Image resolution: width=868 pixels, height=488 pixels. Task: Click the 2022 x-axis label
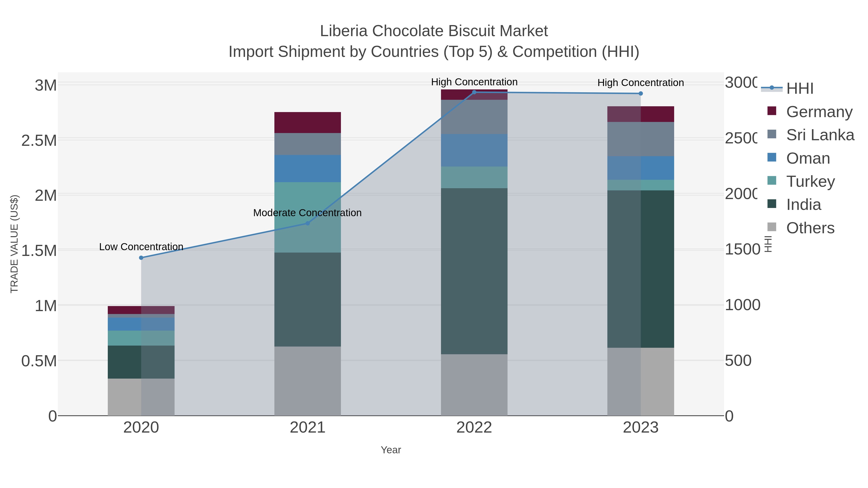pyautogui.click(x=474, y=427)
